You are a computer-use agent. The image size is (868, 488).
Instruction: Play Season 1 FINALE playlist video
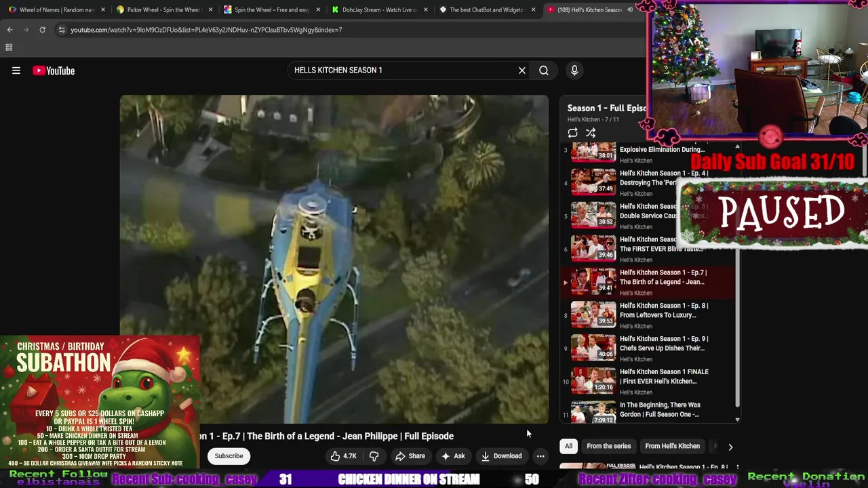(648, 382)
